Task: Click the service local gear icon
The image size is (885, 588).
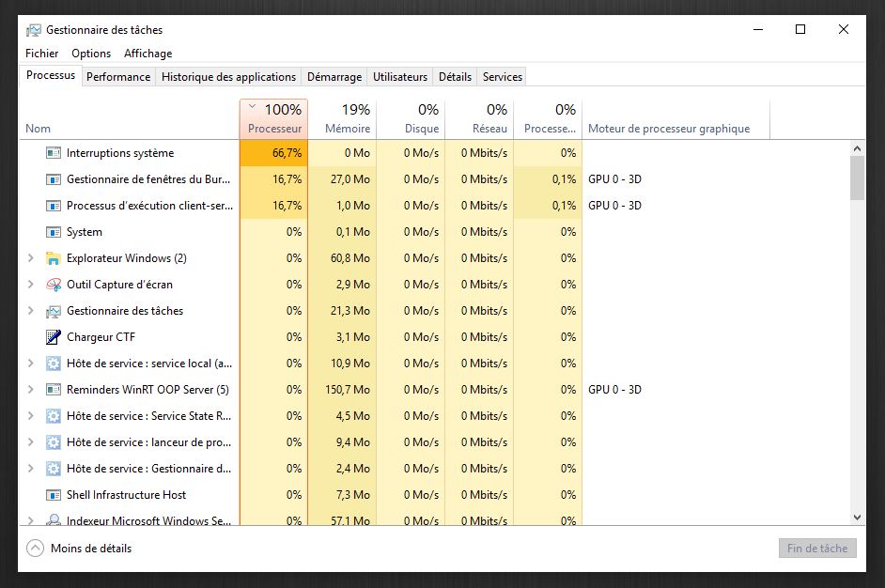Action: (x=53, y=364)
